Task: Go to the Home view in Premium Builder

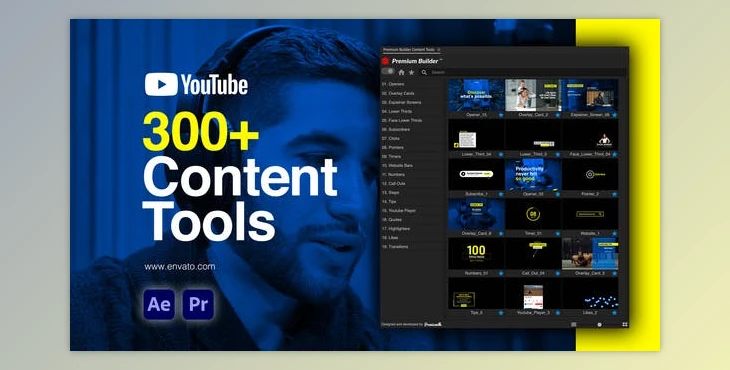Action: (x=401, y=72)
